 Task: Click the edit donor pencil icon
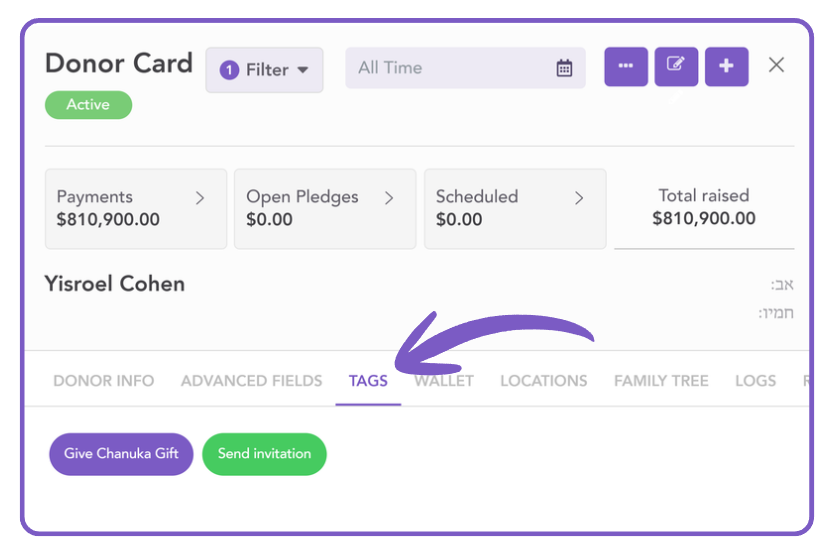tap(676, 66)
